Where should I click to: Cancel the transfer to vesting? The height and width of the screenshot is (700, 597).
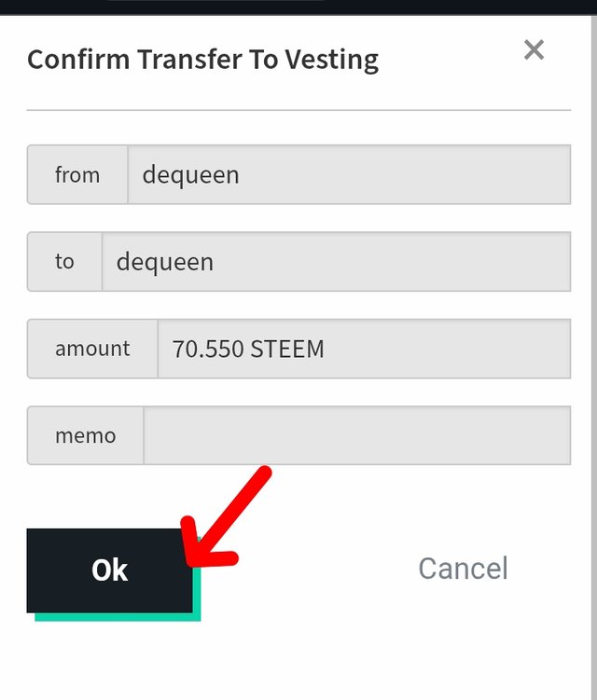click(463, 569)
